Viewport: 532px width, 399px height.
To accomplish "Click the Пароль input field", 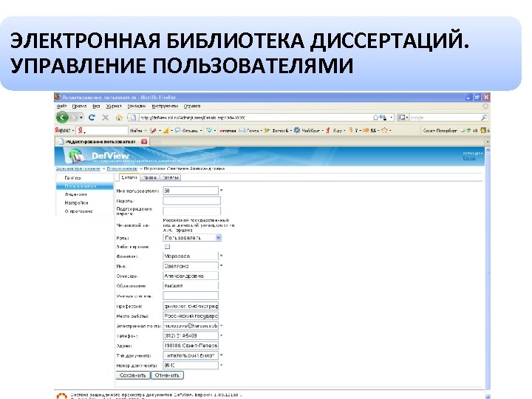I will (191, 200).
